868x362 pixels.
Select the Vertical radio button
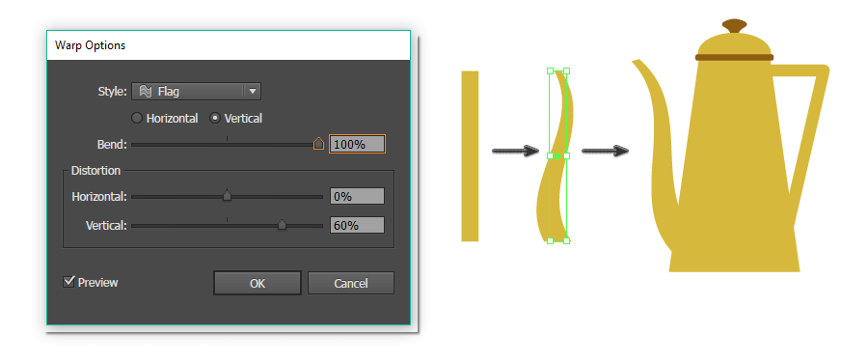[215, 118]
